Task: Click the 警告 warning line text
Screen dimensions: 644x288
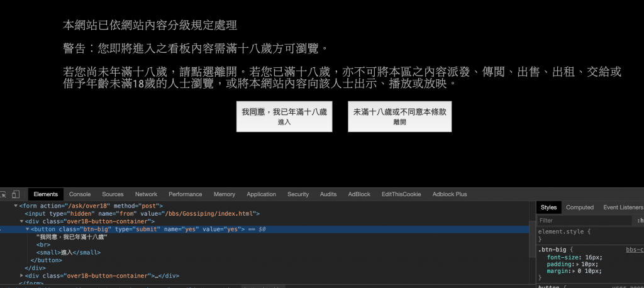Action: 196,49
